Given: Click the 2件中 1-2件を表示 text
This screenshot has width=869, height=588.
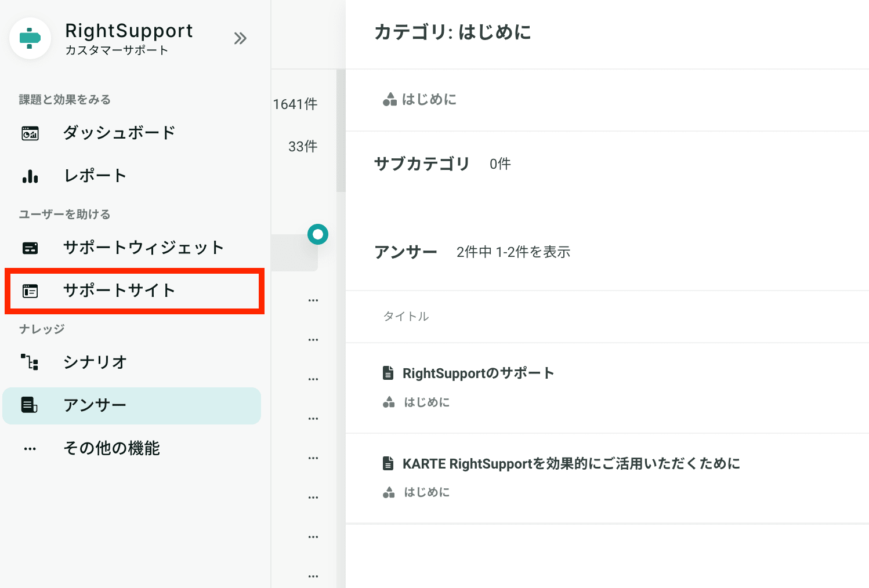Looking at the screenshot, I should pyautogui.click(x=513, y=252).
